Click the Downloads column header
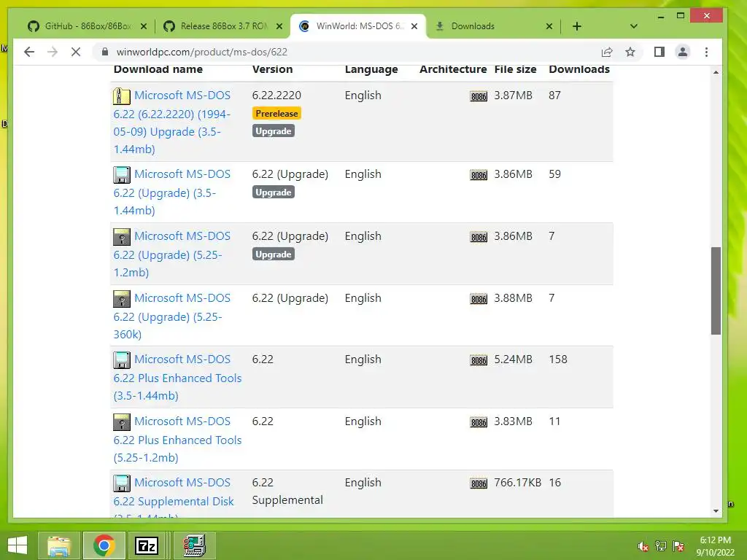 (x=579, y=69)
